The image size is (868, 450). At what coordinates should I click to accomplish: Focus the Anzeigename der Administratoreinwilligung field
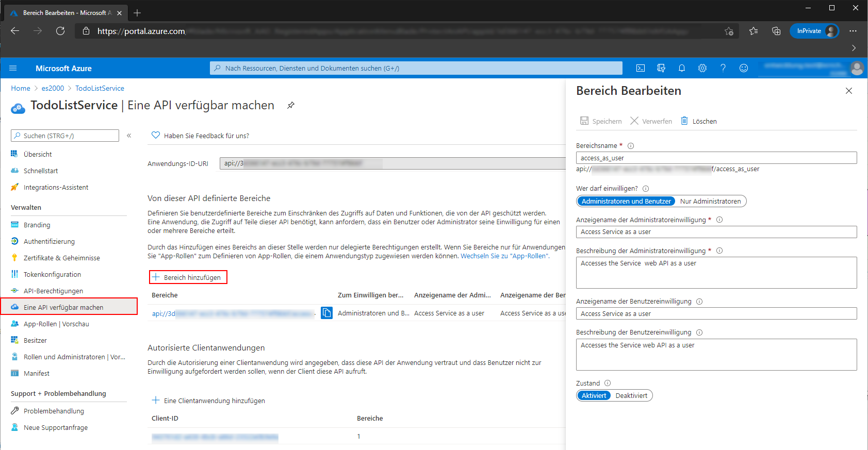716,232
